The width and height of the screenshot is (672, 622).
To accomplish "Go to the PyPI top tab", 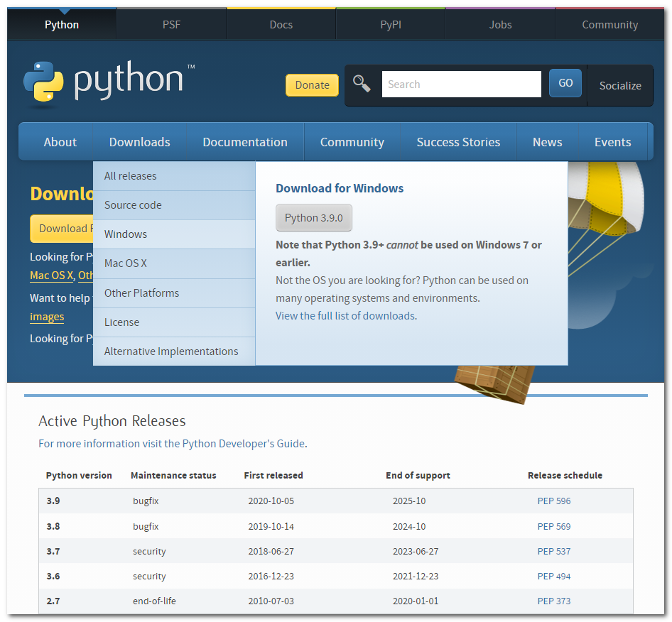I will (x=391, y=25).
